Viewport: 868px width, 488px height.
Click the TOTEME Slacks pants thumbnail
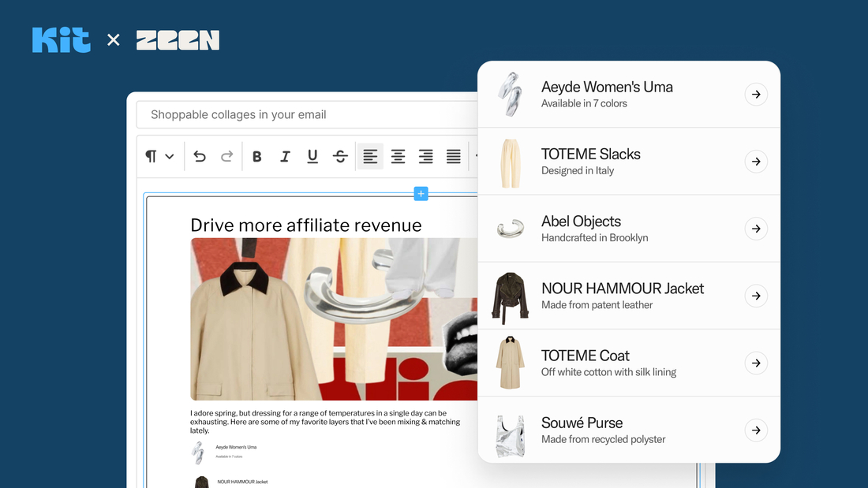510,163
